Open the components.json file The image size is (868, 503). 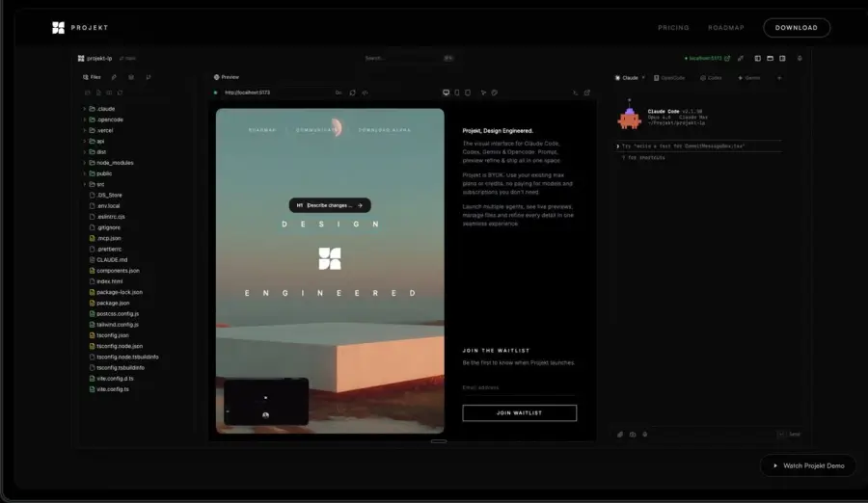coord(115,271)
